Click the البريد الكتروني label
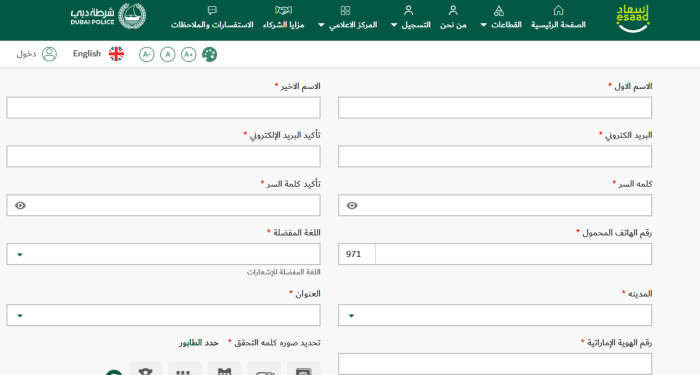The height and width of the screenshot is (375, 700). pyautogui.click(x=628, y=135)
